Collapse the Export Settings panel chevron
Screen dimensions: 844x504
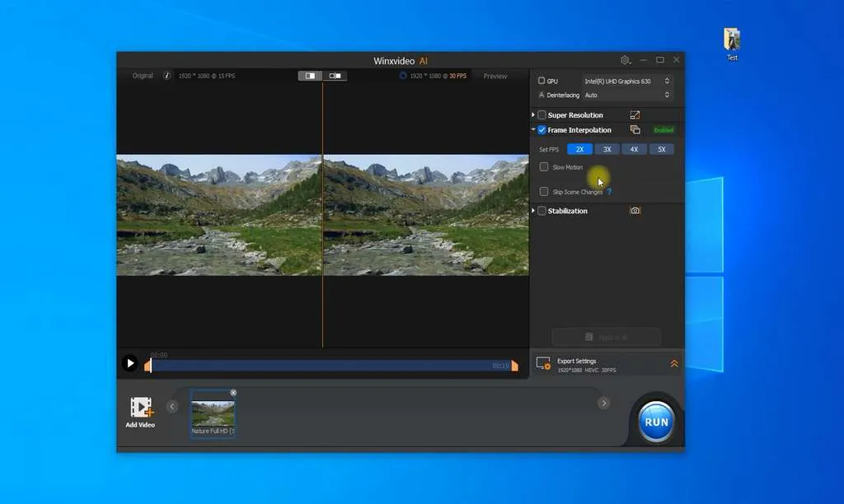tap(673, 362)
